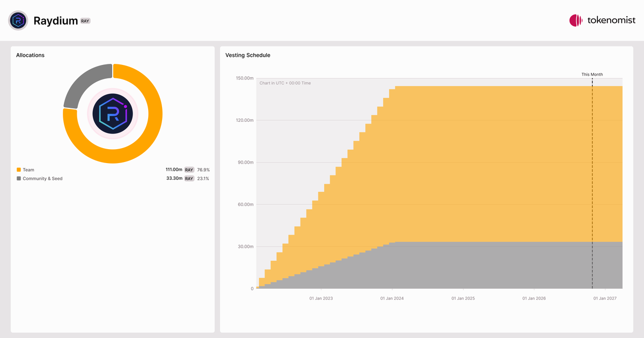Click the "Chart in UTC + 00:00 Time" note

coord(285,83)
